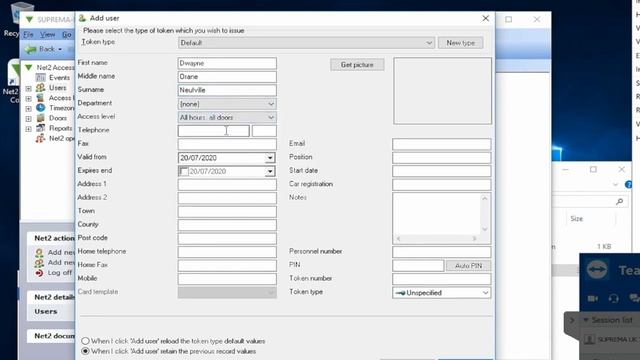Click the Doors icon in the tree
The width and height of the screenshot is (640, 360).
point(40,118)
